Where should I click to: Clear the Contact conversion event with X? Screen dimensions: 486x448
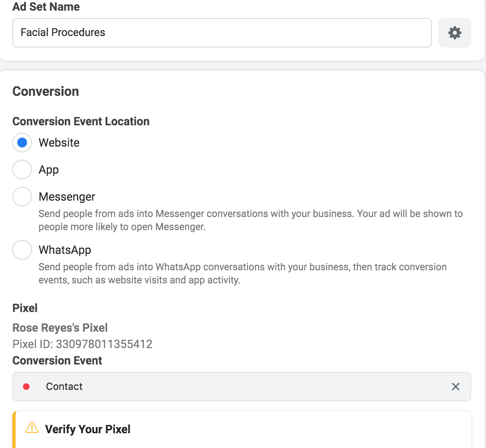click(455, 387)
